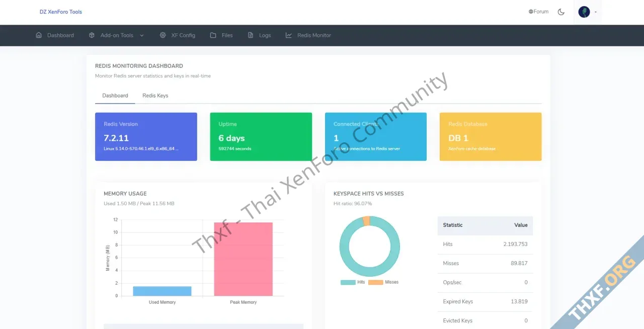Click the globe icon beside Forum

point(531,12)
